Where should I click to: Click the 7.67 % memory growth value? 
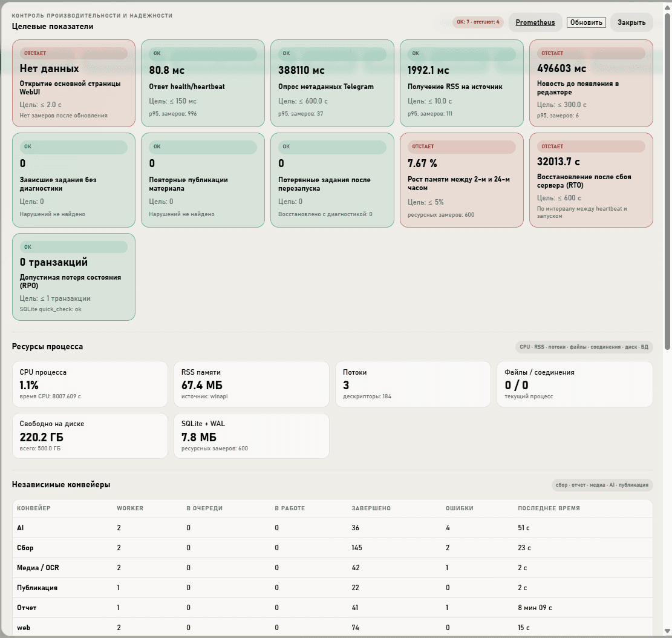[x=422, y=163]
